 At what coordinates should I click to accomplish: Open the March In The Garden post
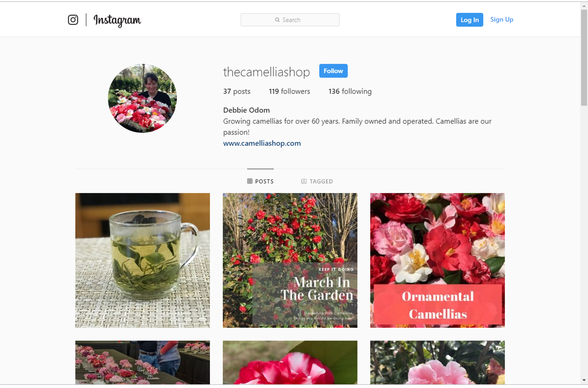point(290,260)
